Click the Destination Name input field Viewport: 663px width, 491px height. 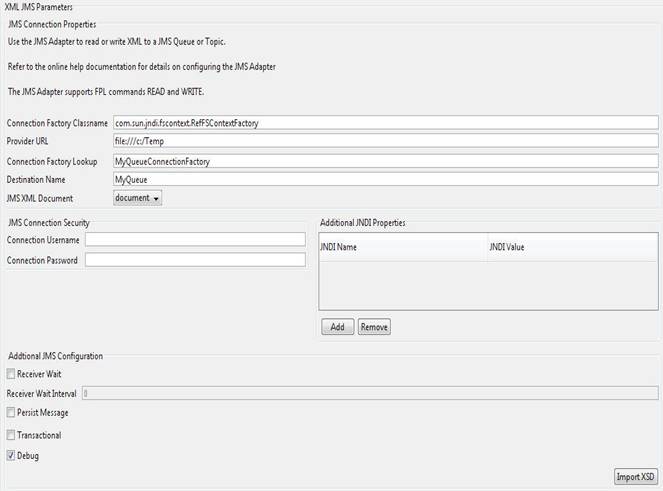[x=385, y=179]
